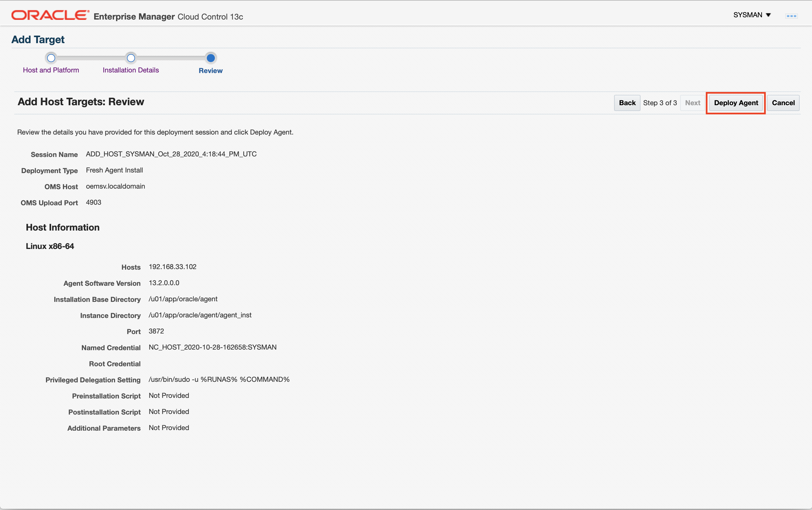Open the three-dot overflow menu icon
The height and width of the screenshot is (510, 812).
(791, 16)
